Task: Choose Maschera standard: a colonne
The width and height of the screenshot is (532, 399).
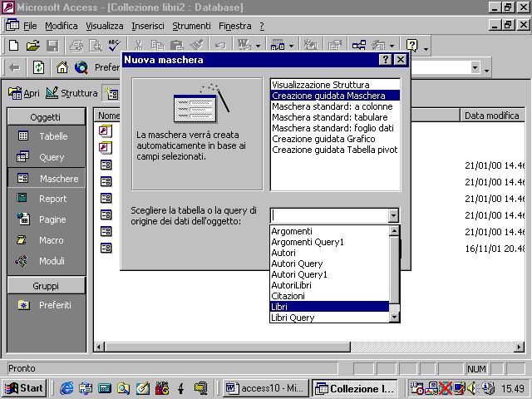Action: click(x=335, y=106)
